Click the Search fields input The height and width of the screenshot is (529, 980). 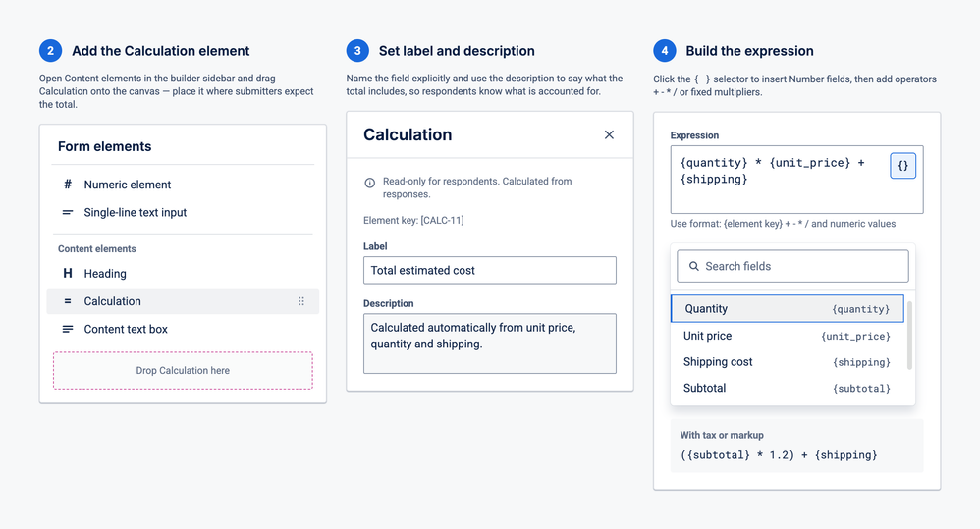[792, 266]
